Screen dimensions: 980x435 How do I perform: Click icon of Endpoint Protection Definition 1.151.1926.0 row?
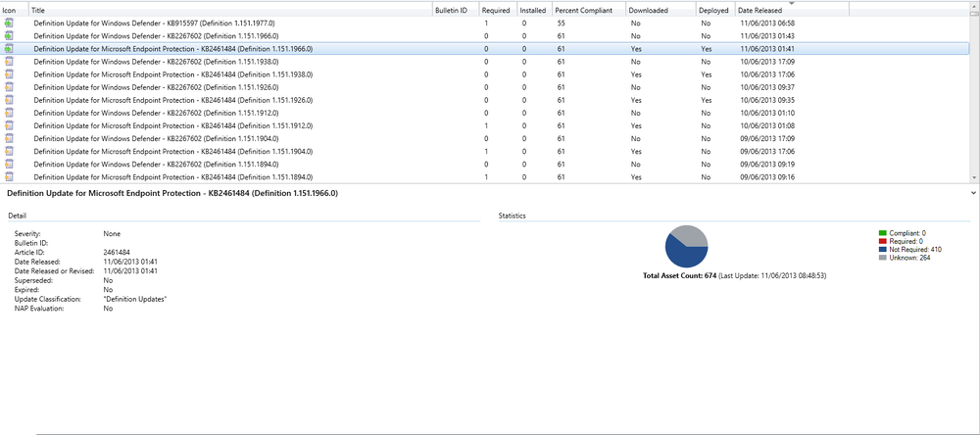[x=9, y=99]
